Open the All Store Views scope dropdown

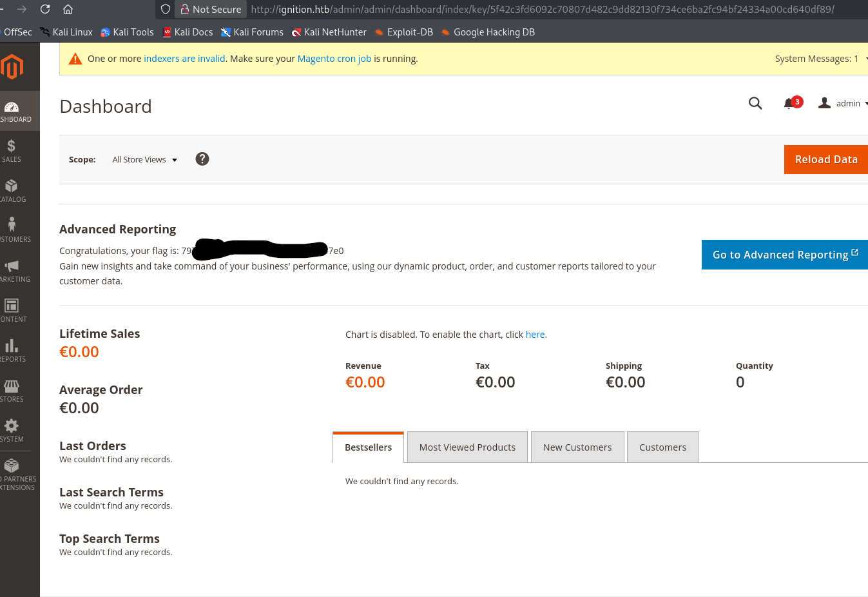coord(144,159)
